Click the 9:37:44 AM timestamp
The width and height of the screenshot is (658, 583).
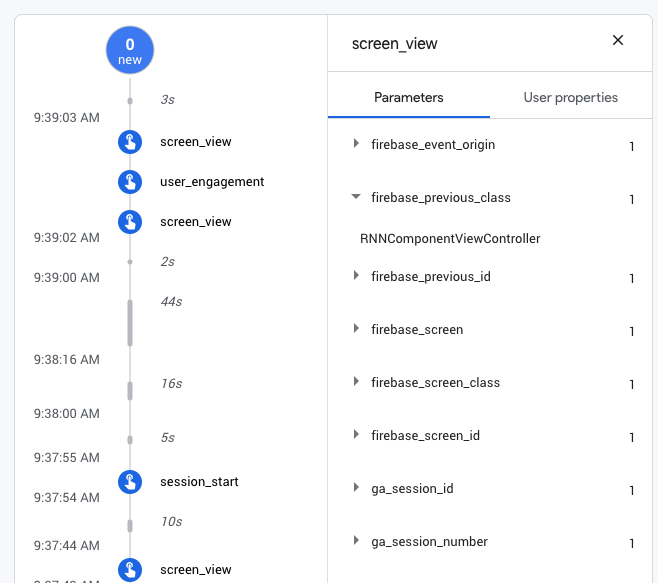pyautogui.click(x=67, y=546)
